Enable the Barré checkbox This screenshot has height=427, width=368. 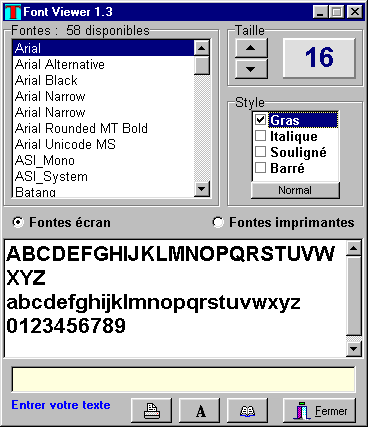pyautogui.click(x=260, y=168)
